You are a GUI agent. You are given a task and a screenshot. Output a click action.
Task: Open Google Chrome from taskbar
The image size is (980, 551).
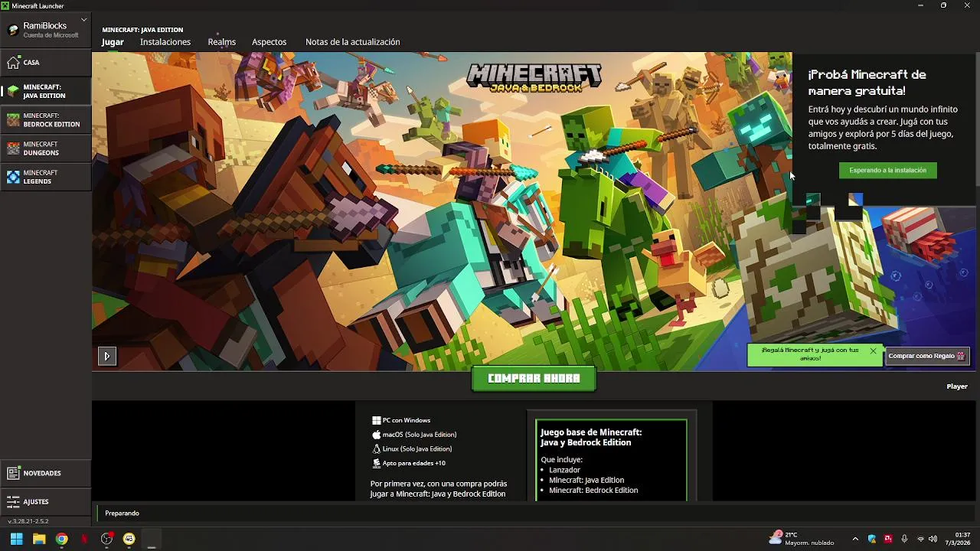61,539
